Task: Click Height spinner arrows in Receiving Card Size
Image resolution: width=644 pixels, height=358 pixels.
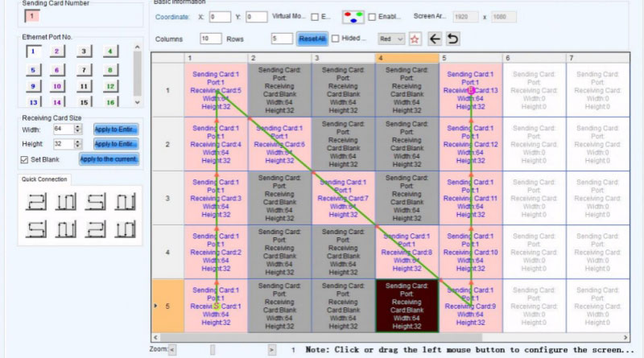Action: 77,144
